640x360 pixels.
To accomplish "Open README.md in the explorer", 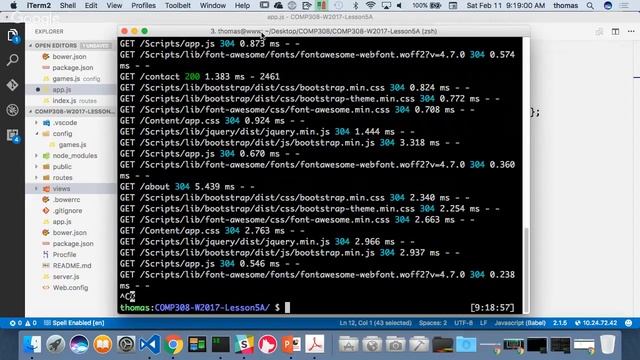I will (x=72, y=265).
